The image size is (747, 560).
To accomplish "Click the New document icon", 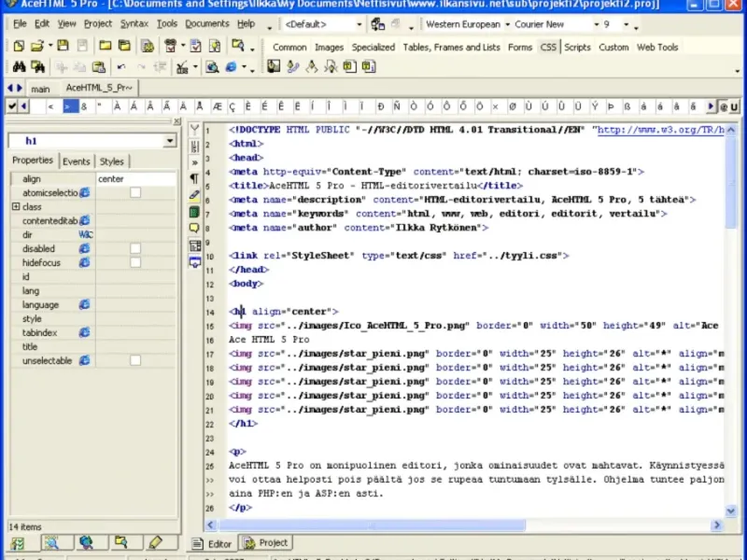I will pos(19,46).
